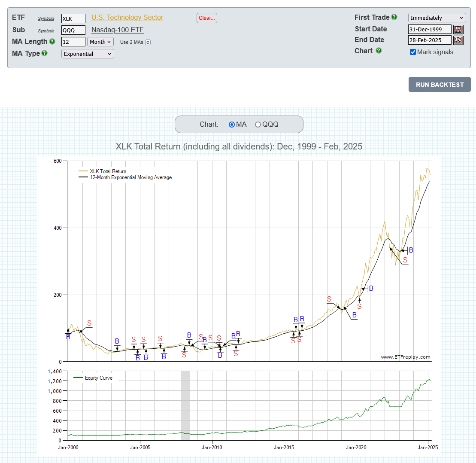Click the XLK Total Return legend entry
The height and width of the screenshot is (463, 476).
click(x=102, y=171)
